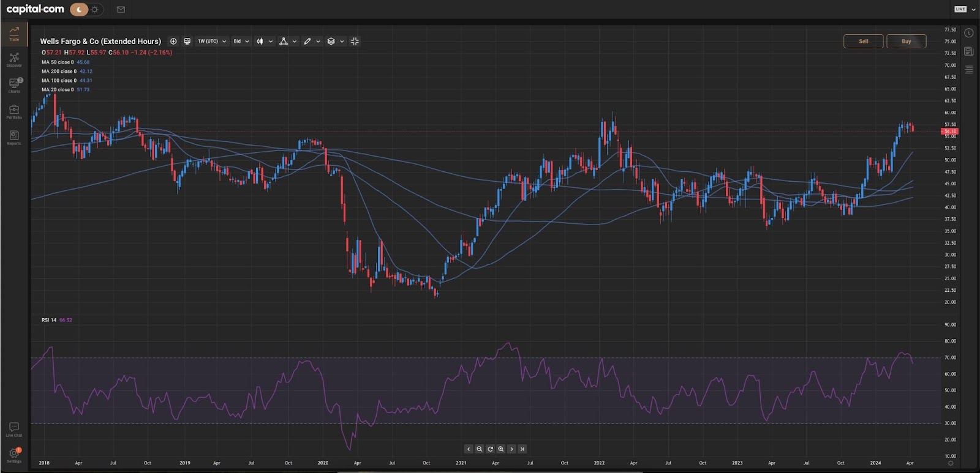Click the layers stack icon

point(331,41)
